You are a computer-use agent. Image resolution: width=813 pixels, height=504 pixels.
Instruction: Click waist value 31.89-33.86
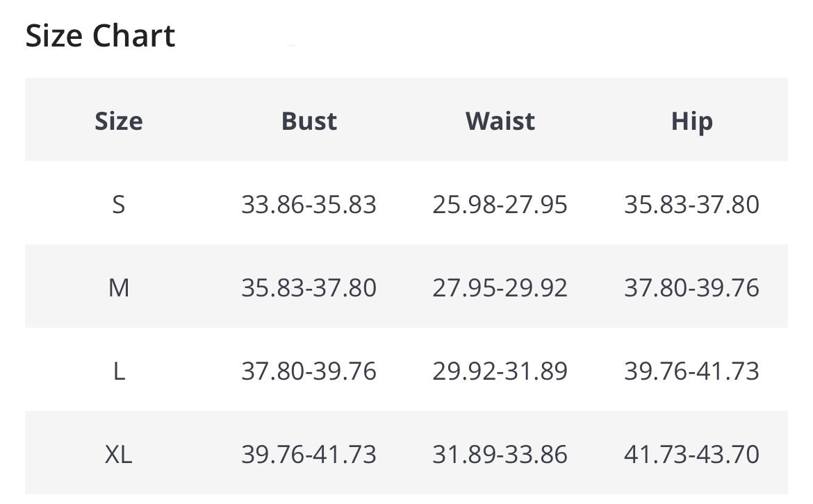[500, 455]
